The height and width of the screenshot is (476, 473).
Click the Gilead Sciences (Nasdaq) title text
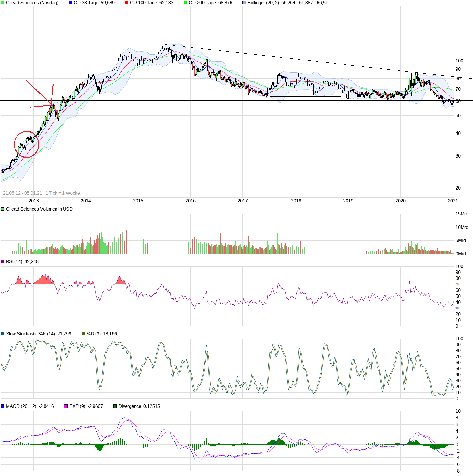pos(32,3)
